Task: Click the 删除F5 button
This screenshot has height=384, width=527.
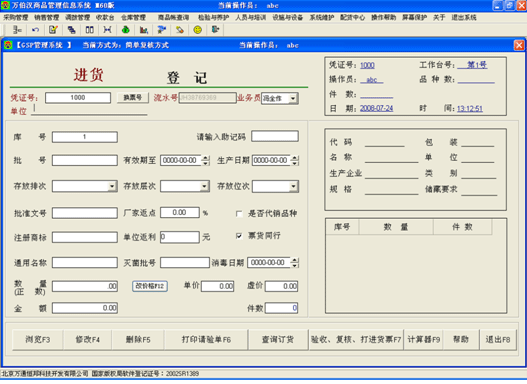Action: [x=138, y=340]
